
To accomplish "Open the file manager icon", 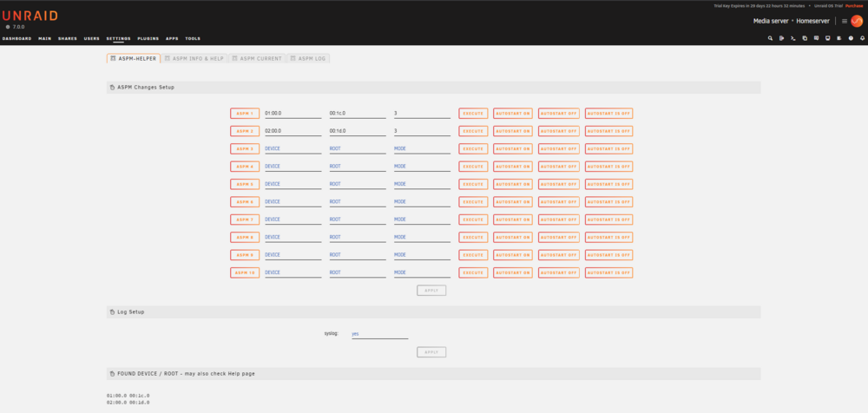I will tap(805, 38).
